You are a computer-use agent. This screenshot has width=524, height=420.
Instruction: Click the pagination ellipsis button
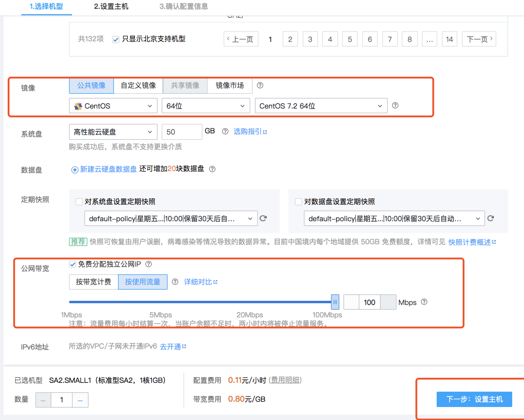430,39
